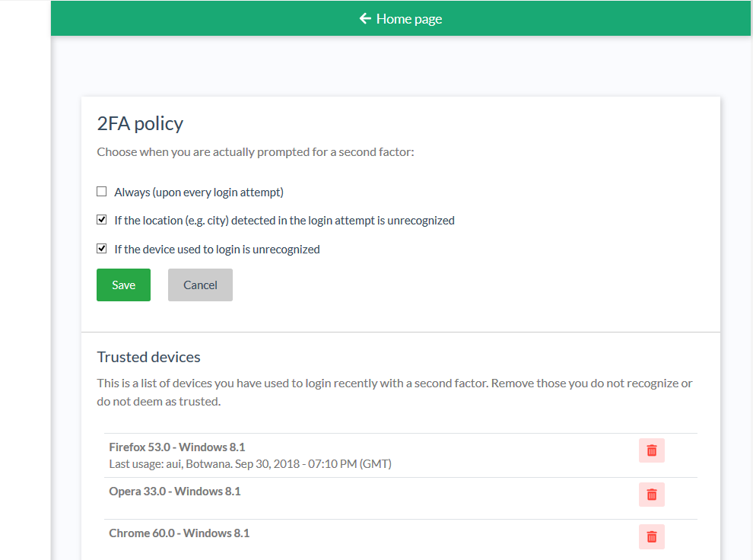Viewport: 753px width, 560px height.
Task: Uncheck the unrecognized location option
Action: pyautogui.click(x=101, y=219)
